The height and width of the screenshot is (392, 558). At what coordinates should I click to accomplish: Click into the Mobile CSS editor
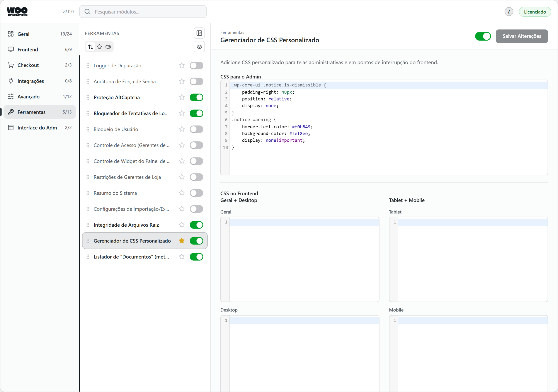pyautogui.click(x=468, y=354)
